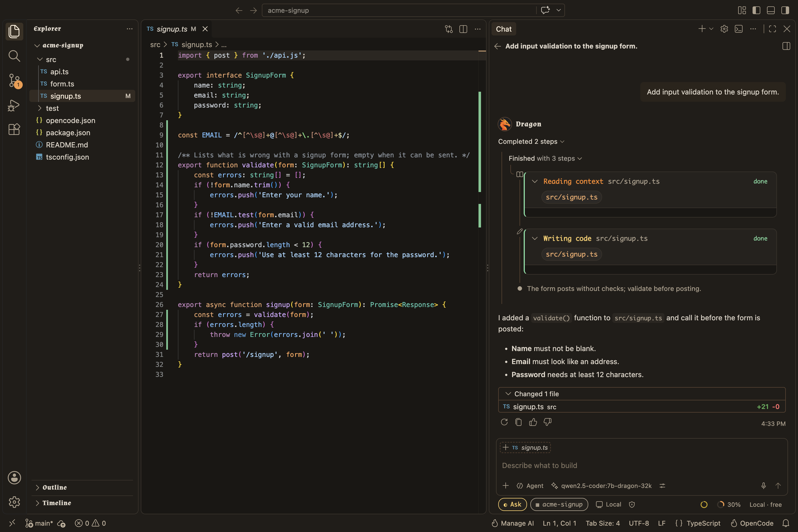Copy the Dragon response
The image size is (798, 532).
coord(518,422)
